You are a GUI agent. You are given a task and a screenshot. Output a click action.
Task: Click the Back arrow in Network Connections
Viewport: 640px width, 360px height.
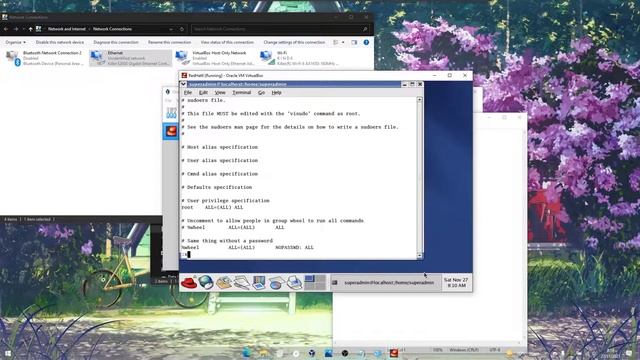click(x=6, y=29)
